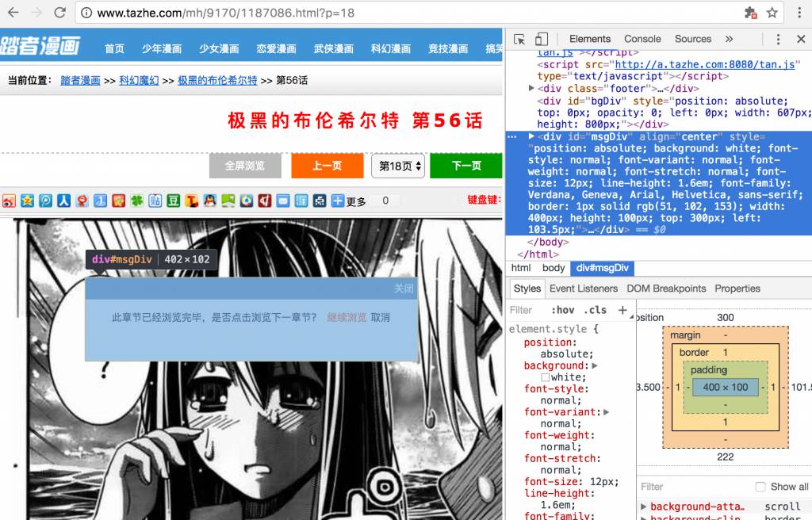Activate the DevTools inspect element picker
The image size is (812, 520).
point(519,40)
